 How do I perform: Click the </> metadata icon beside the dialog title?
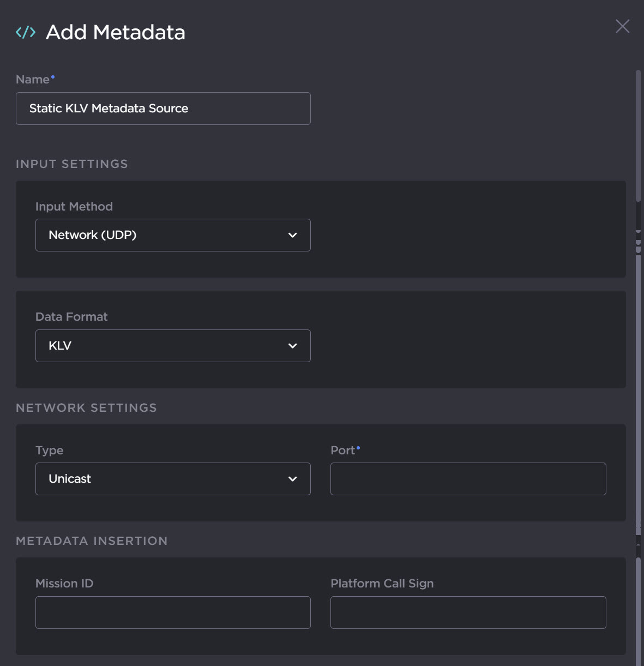[x=26, y=33]
